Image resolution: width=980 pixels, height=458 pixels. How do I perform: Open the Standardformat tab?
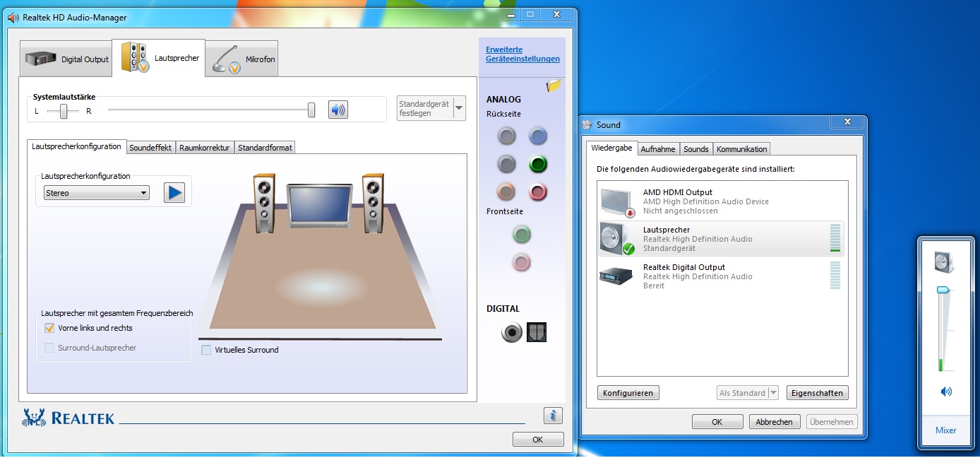point(265,148)
